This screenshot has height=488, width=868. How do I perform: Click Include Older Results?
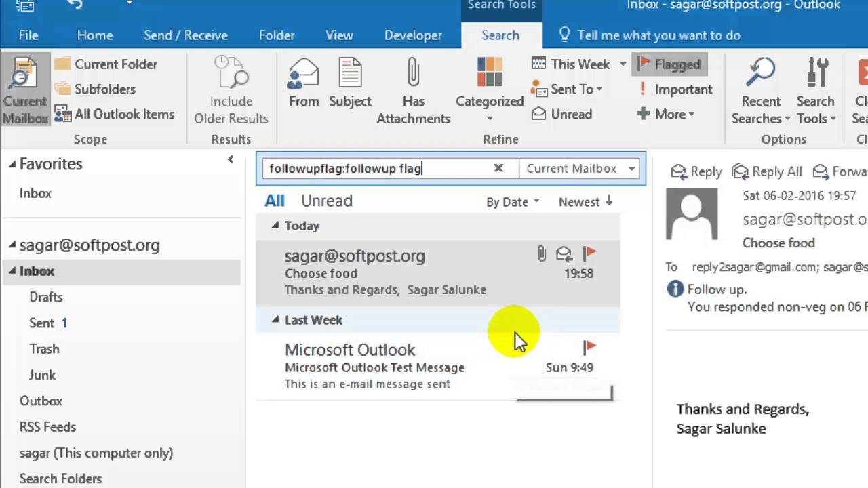231,91
